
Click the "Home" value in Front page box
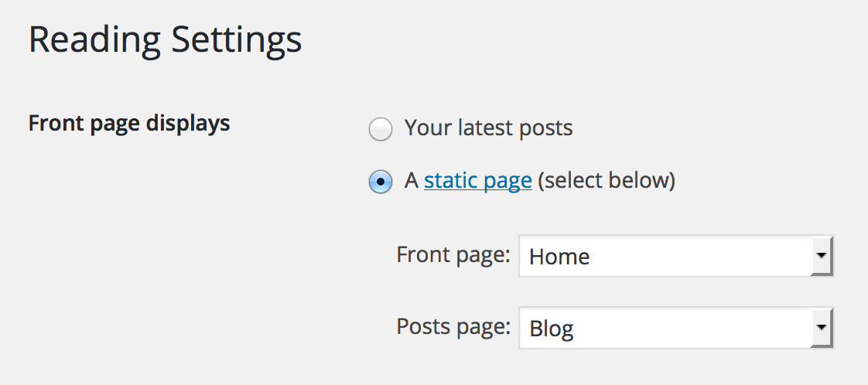[559, 257]
